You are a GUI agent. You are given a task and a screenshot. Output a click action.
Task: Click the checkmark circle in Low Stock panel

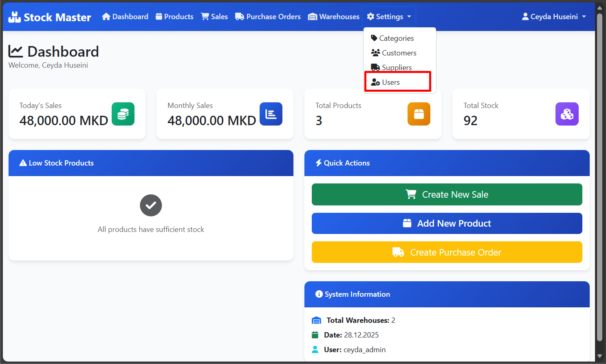(x=151, y=205)
